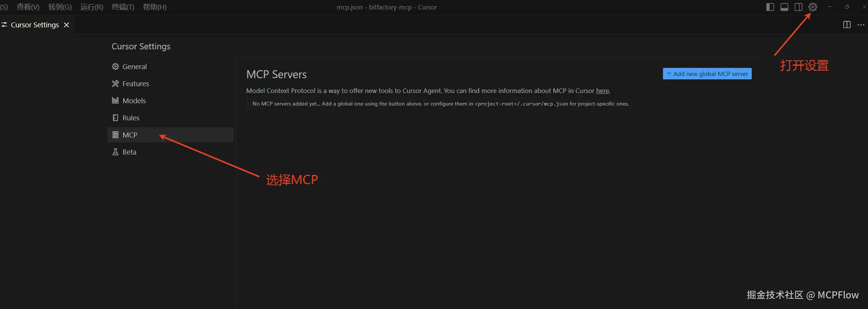Click the MCP server icon
The width and height of the screenshot is (868, 309).
coord(116,135)
